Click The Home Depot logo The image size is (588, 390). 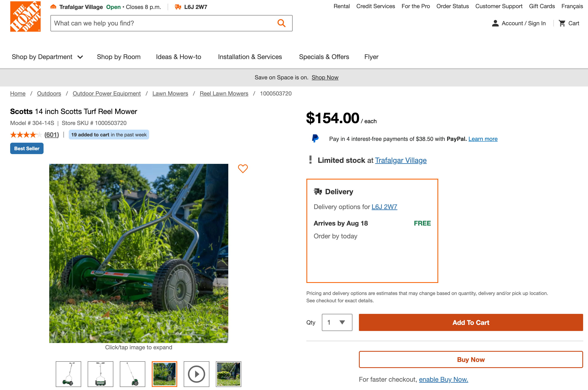point(25,16)
